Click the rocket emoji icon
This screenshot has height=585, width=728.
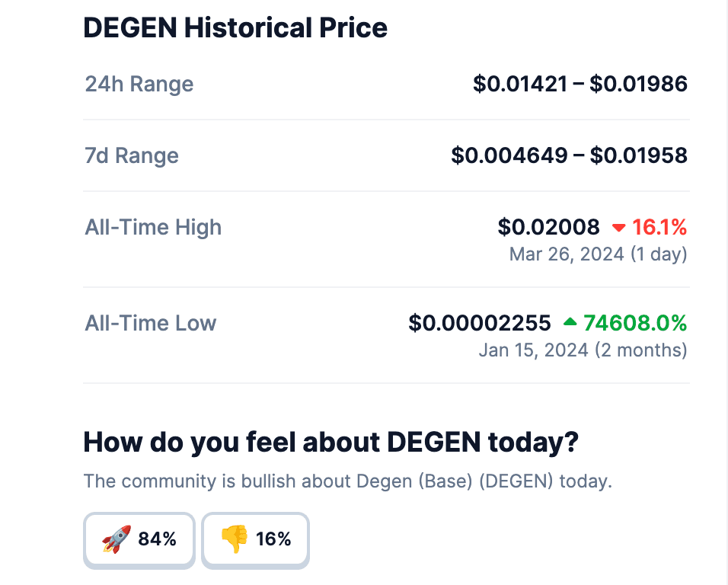[116, 539]
